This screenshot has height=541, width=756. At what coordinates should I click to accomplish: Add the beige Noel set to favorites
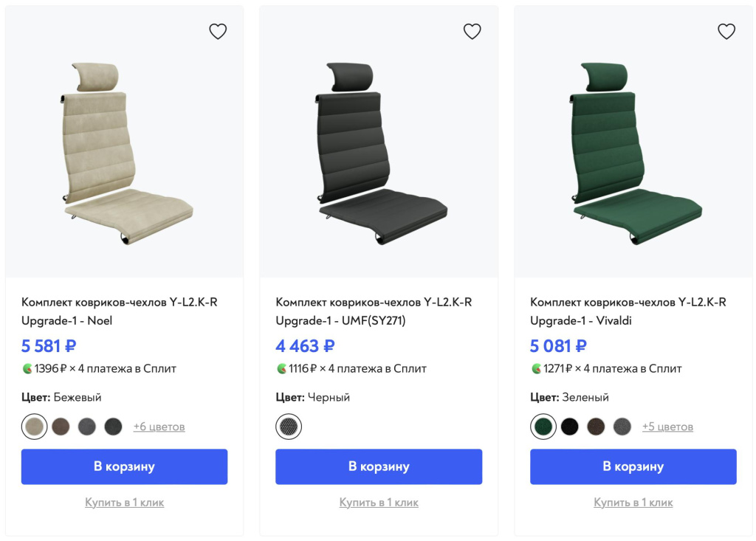(218, 31)
